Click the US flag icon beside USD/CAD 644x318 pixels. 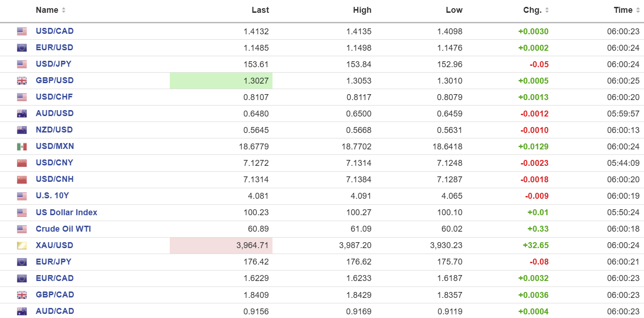point(21,31)
